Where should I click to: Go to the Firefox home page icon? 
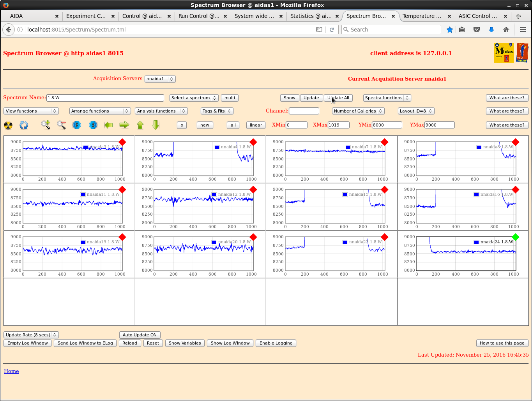(x=506, y=30)
